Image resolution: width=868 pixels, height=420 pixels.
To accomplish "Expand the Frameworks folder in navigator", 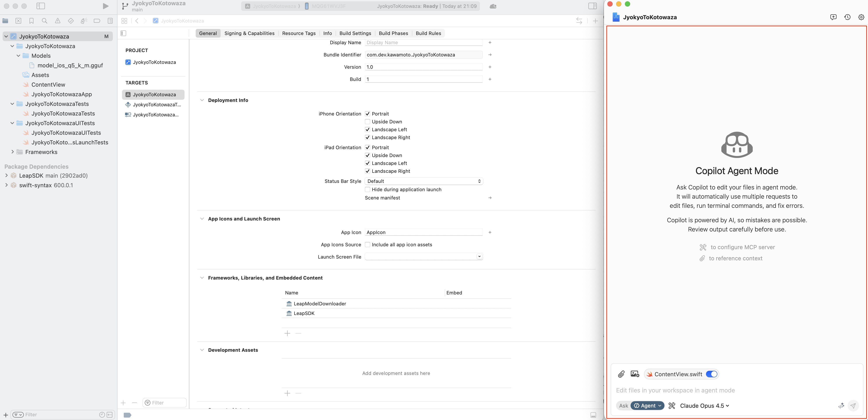I will coord(12,152).
